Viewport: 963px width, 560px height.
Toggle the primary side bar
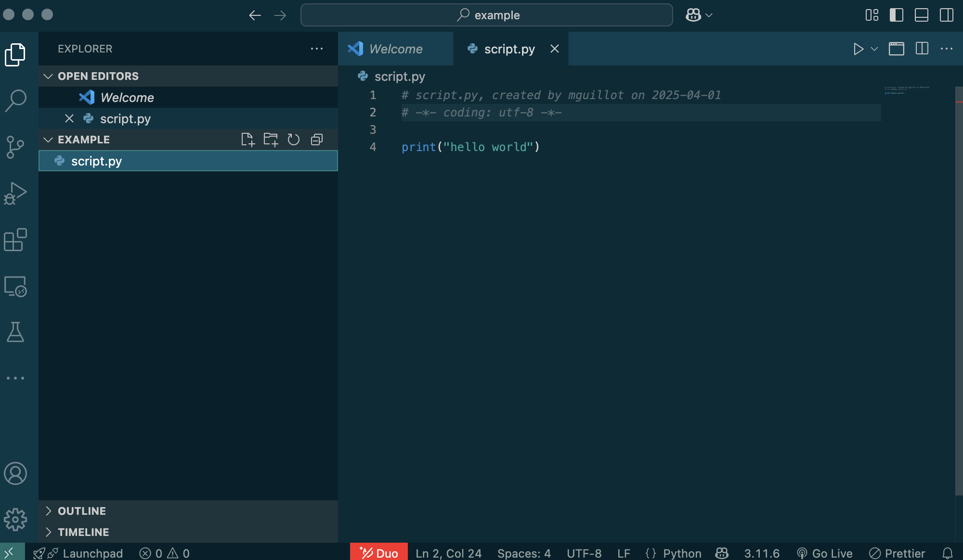(896, 15)
